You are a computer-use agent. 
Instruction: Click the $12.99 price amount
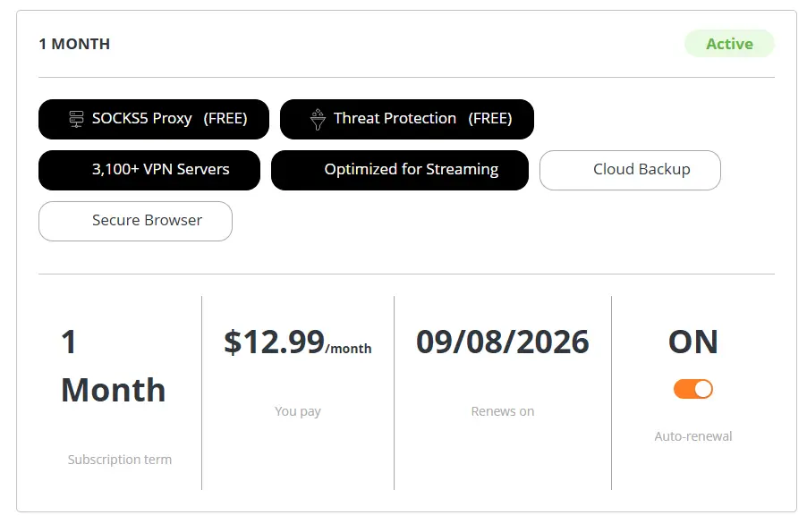click(x=274, y=342)
